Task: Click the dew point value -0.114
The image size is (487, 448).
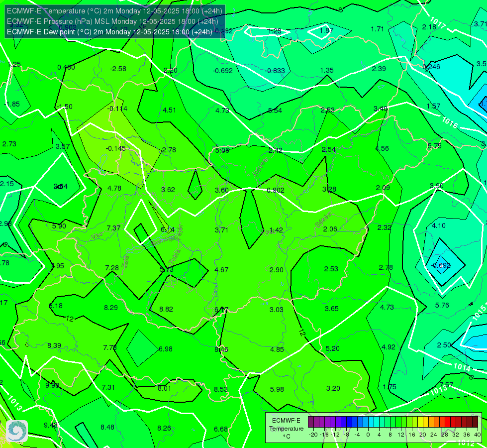Action: coord(117,109)
